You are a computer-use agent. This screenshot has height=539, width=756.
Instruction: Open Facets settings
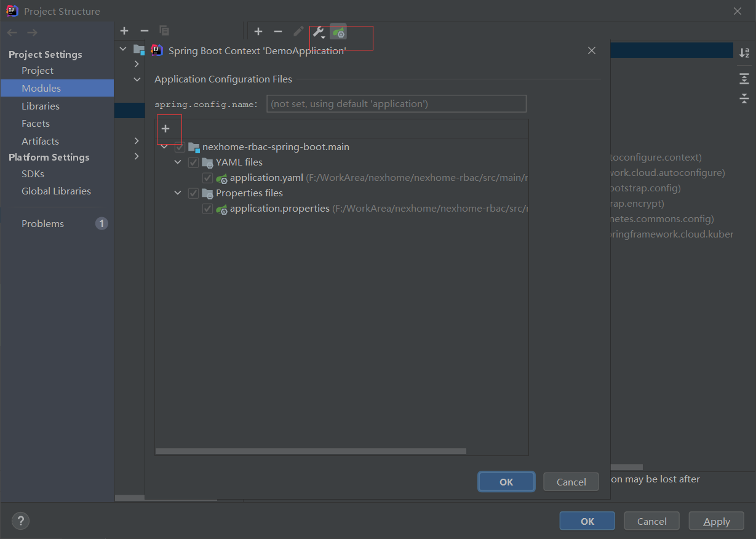pyautogui.click(x=36, y=123)
